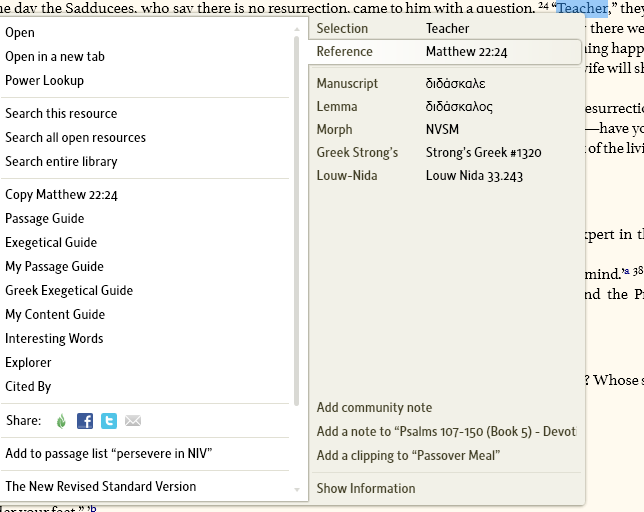Click Add community note
The width and height of the screenshot is (644, 512).
[x=374, y=407]
